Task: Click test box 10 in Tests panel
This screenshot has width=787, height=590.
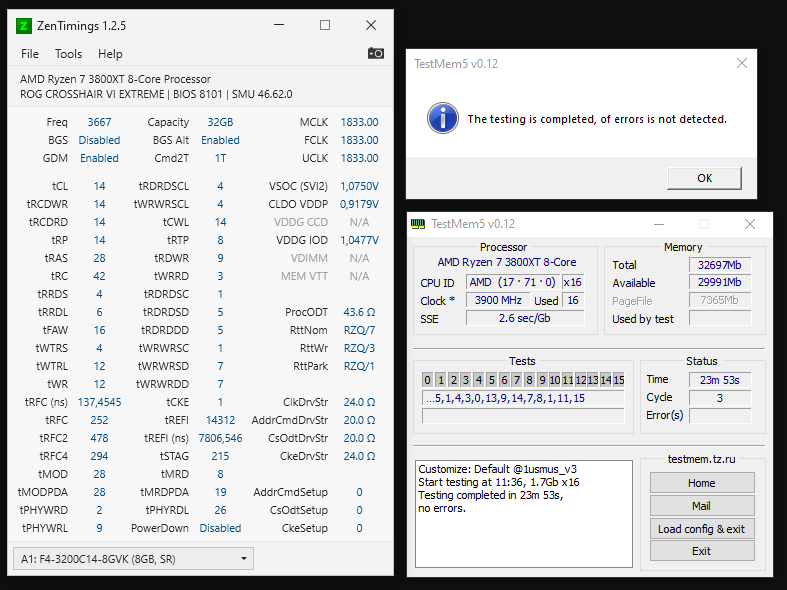Action: pyautogui.click(x=555, y=380)
